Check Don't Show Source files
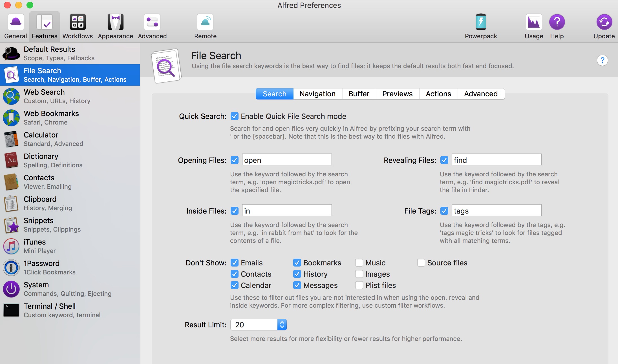 click(x=421, y=263)
